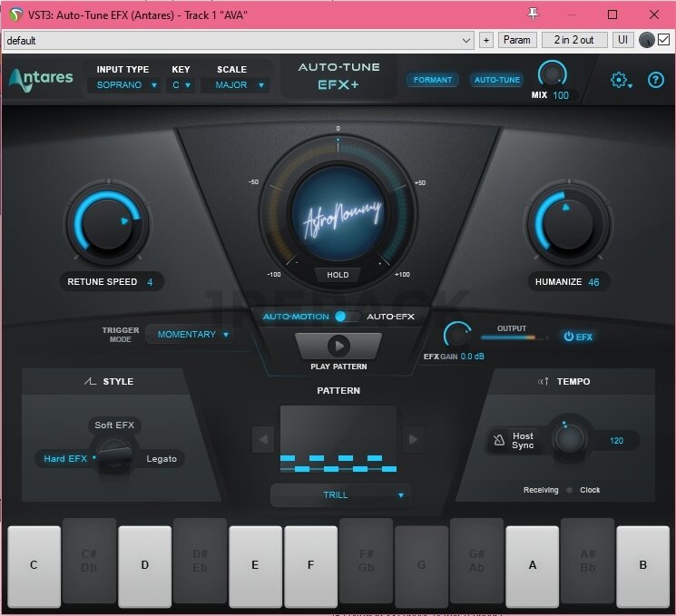This screenshot has height=616, width=676.
Task: Click the Retune Speed knob
Action: click(107, 221)
